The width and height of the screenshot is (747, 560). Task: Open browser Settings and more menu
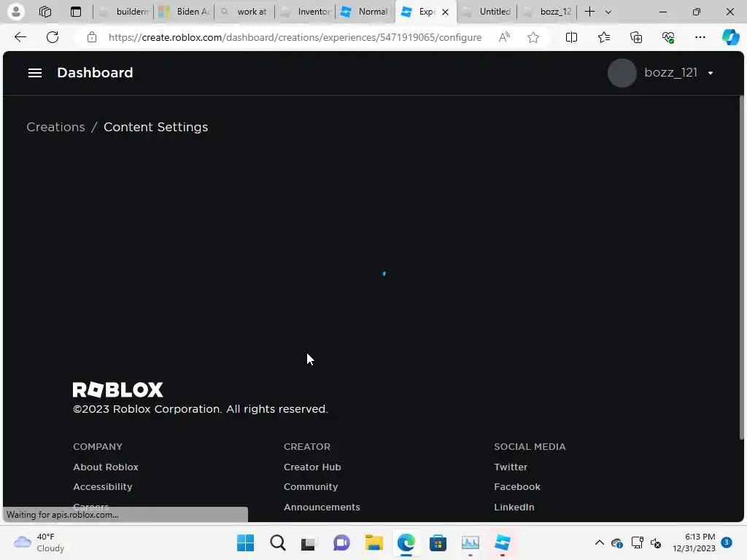click(x=700, y=37)
